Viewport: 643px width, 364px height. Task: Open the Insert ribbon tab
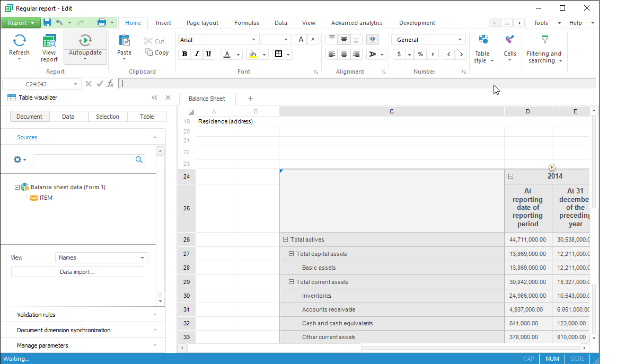(x=163, y=23)
